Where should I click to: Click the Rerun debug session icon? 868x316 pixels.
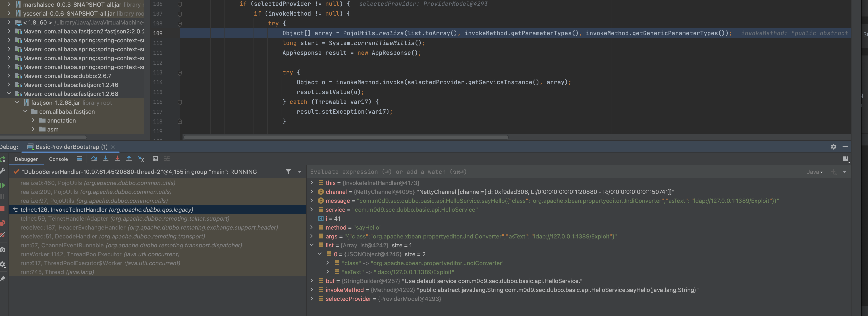click(3, 159)
